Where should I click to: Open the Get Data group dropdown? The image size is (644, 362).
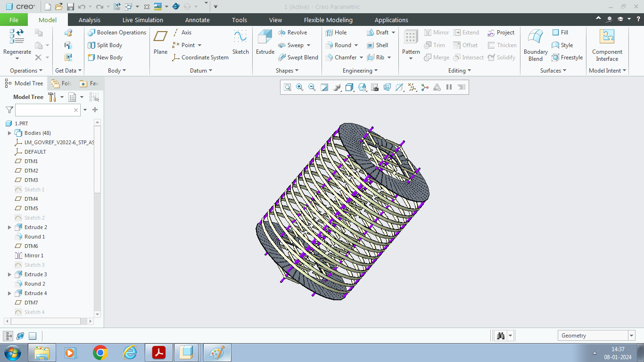coord(68,71)
